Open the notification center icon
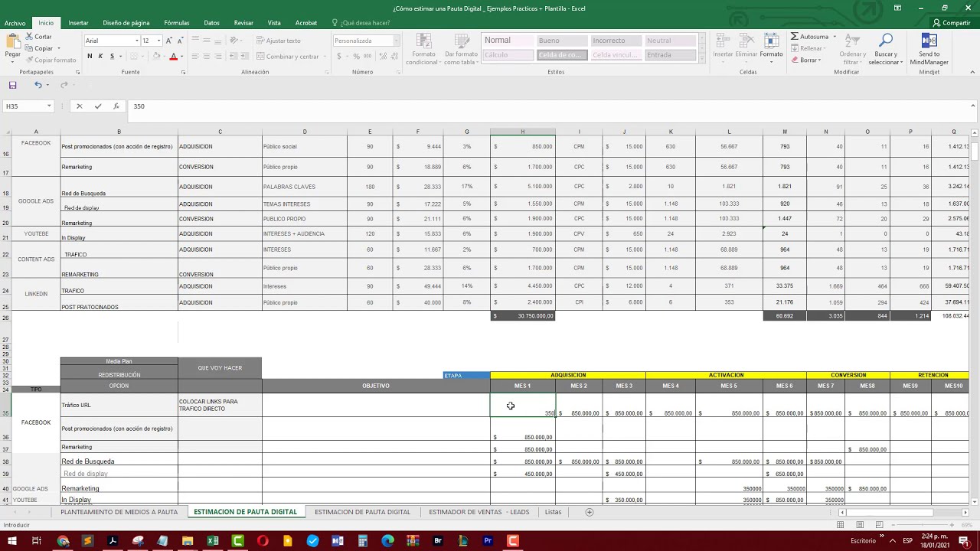The width and height of the screenshot is (980, 551). [x=965, y=541]
